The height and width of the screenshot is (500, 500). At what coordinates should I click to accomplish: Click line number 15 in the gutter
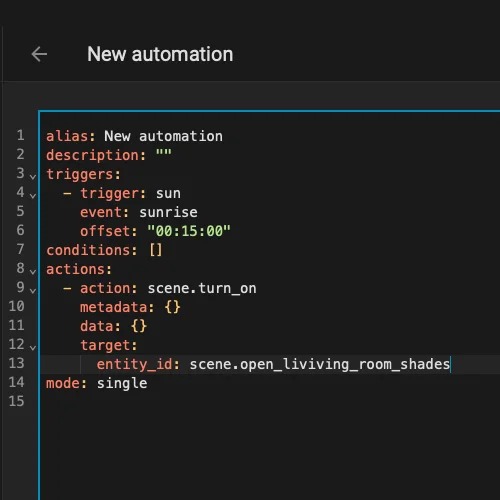point(16,401)
